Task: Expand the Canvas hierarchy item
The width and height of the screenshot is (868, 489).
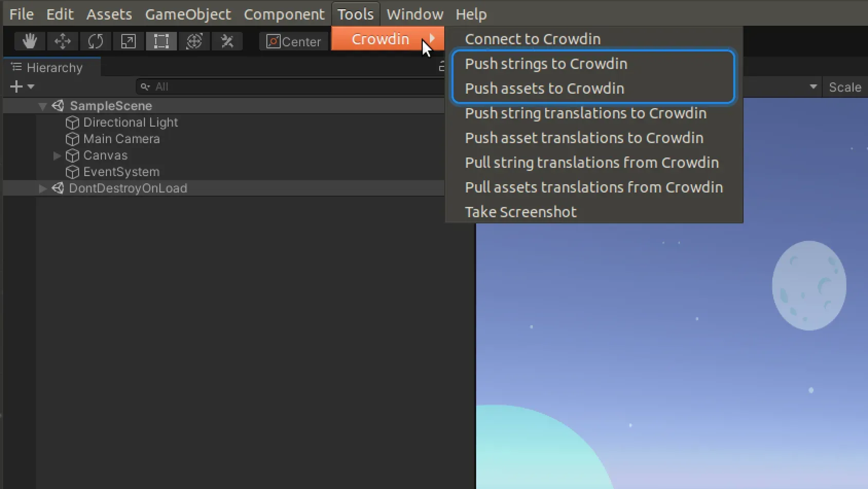Action: click(x=57, y=155)
